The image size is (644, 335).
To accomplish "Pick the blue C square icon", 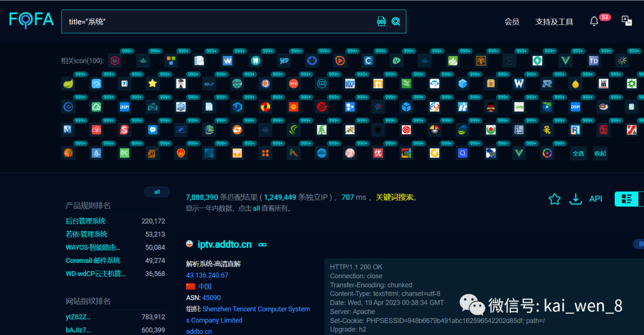I will click(x=368, y=61).
